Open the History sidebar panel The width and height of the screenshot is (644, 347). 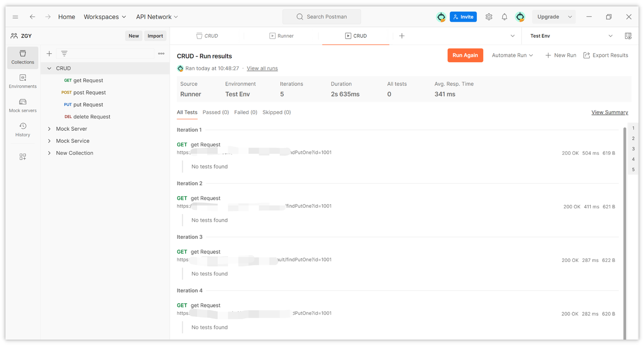23,130
